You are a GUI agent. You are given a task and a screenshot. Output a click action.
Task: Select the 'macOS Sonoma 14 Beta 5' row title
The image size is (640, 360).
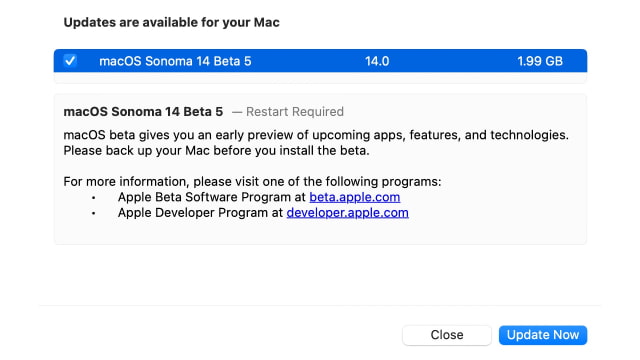[175, 61]
